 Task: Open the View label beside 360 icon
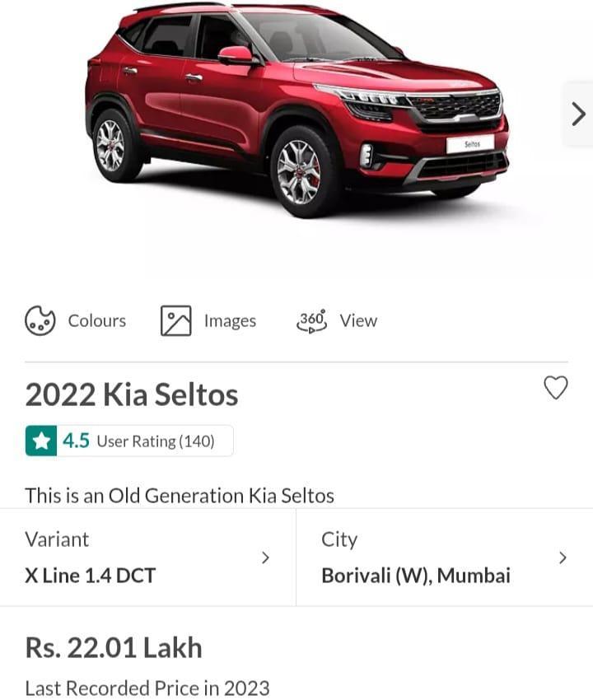coord(358,320)
